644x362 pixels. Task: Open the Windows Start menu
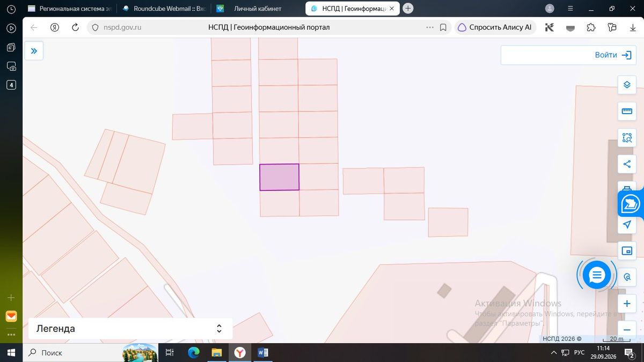[x=11, y=352]
